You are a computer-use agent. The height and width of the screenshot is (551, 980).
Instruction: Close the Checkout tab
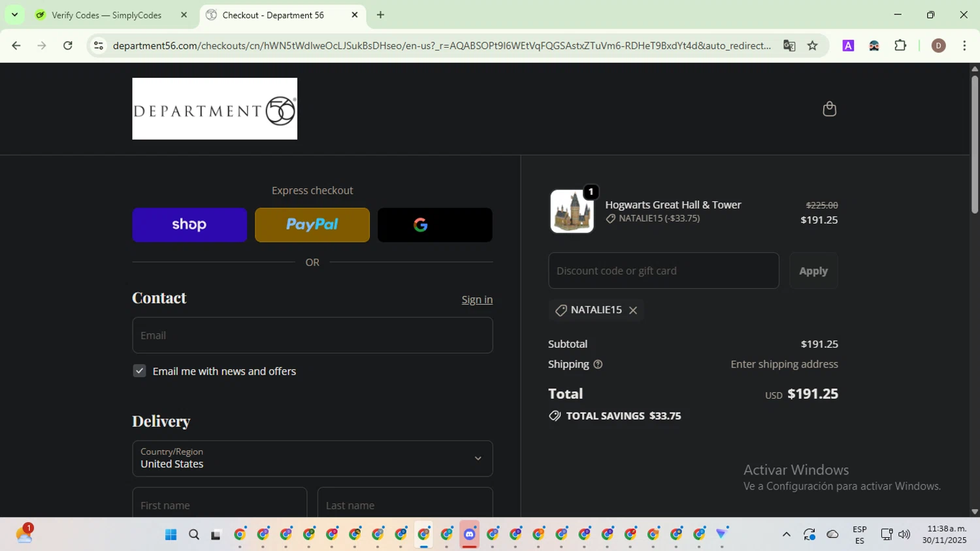[355, 15]
